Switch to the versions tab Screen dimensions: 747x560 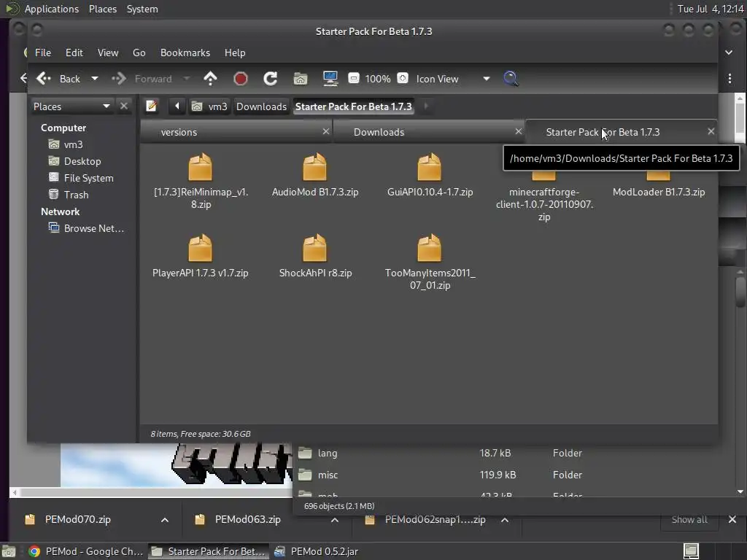pyautogui.click(x=236, y=132)
